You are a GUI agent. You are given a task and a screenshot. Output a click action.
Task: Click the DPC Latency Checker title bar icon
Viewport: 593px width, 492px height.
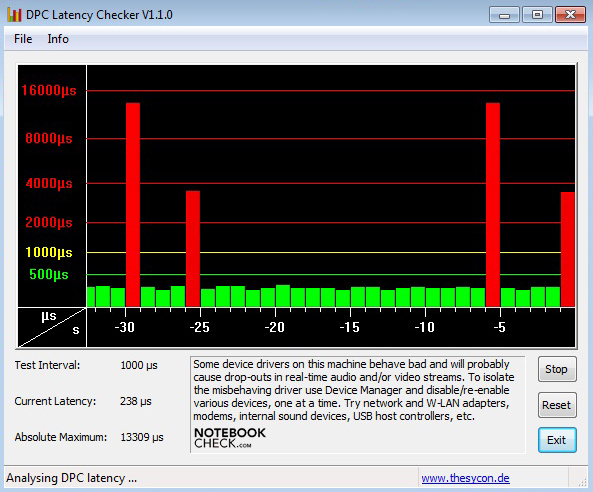click(x=14, y=15)
